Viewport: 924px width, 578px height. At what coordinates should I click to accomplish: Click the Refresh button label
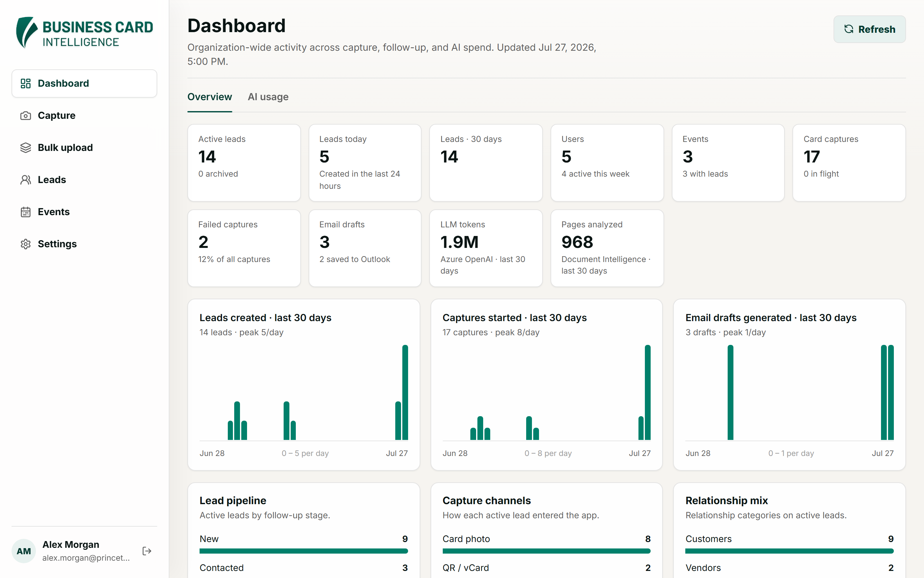(x=877, y=29)
